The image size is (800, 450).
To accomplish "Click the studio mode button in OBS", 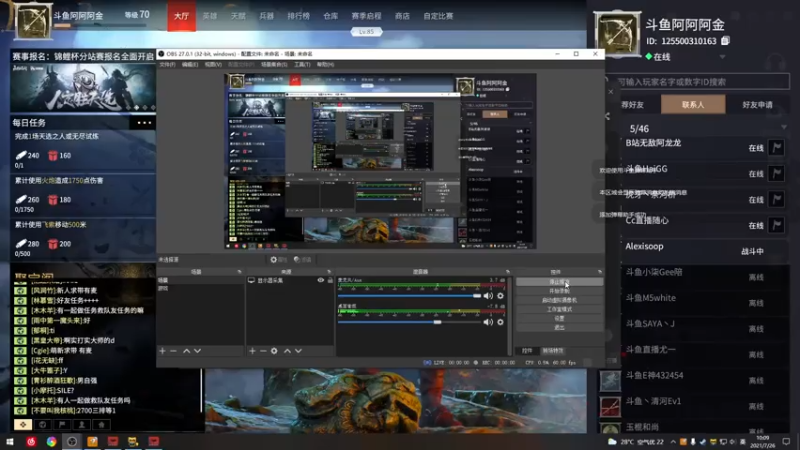I will tap(559, 309).
